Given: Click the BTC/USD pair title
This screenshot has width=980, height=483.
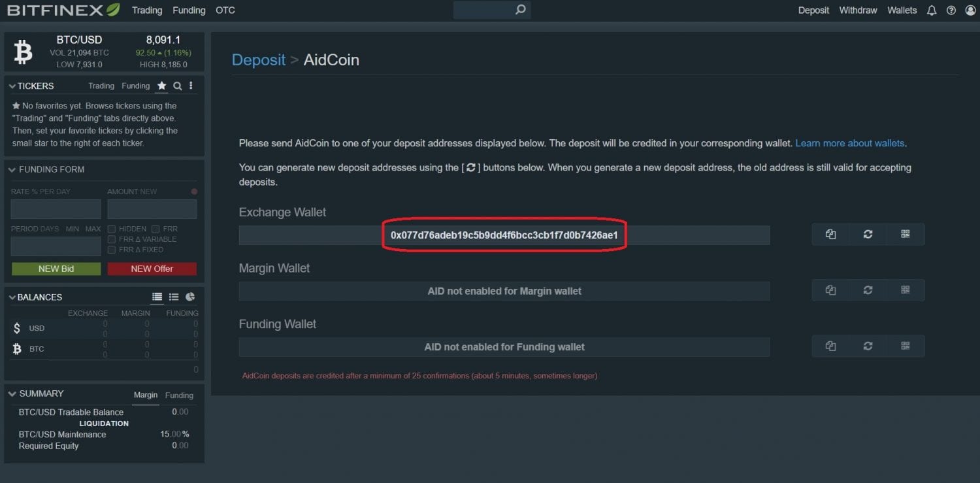Looking at the screenshot, I should pyautogui.click(x=79, y=40).
